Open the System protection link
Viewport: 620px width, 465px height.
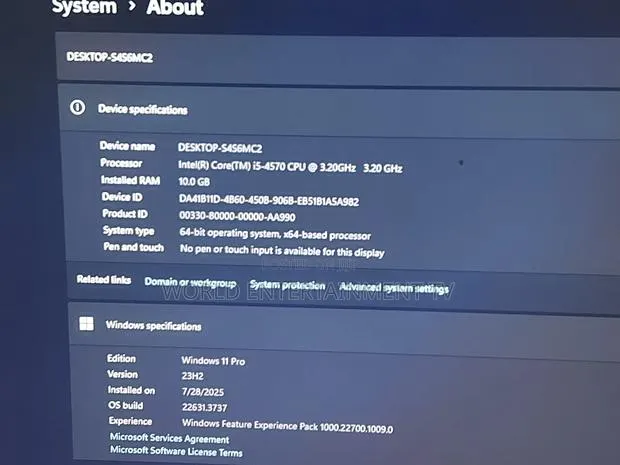tap(287, 285)
